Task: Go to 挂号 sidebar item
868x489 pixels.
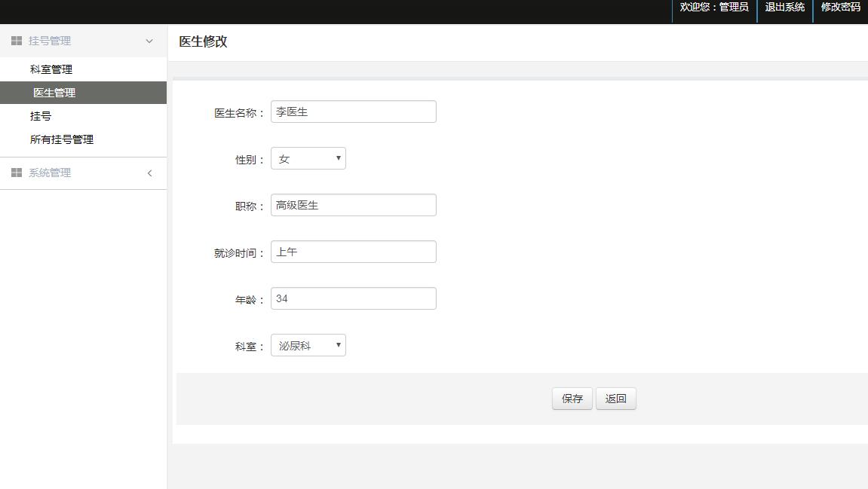Action: (x=41, y=116)
